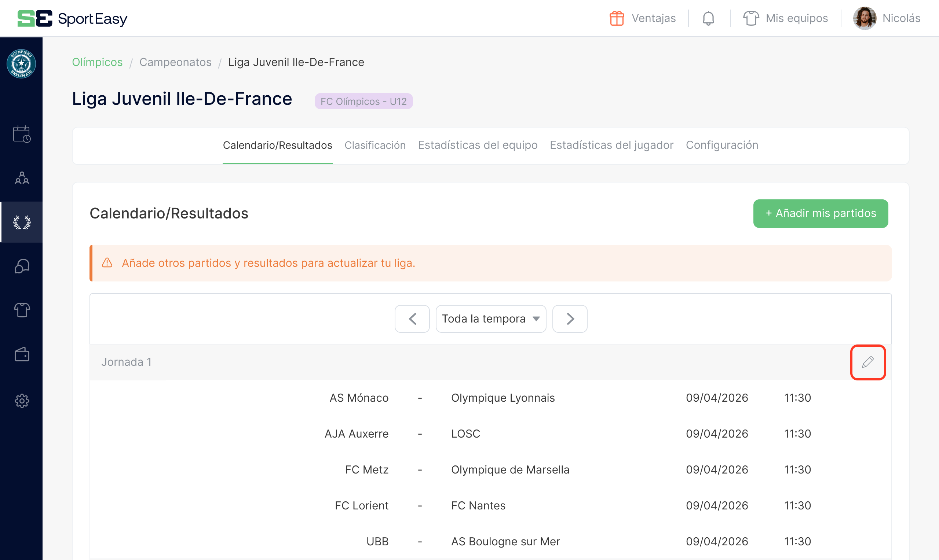Open the settings gear sidebar icon
The height and width of the screenshot is (560, 939).
click(22, 401)
